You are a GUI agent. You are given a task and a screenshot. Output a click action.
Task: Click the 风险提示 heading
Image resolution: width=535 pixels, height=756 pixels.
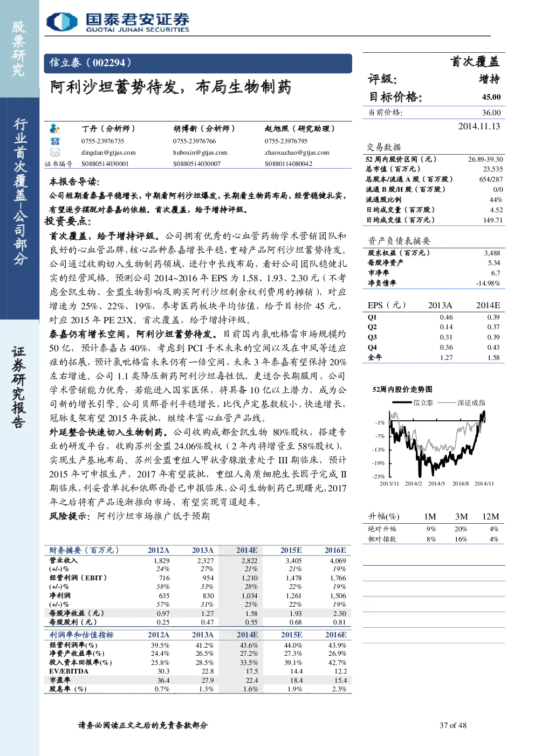tap(69, 516)
